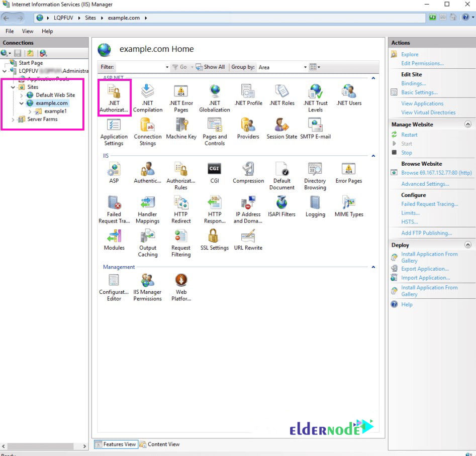
Task: Open Failed Request Tracing Rules icon
Action: (114, 209)
